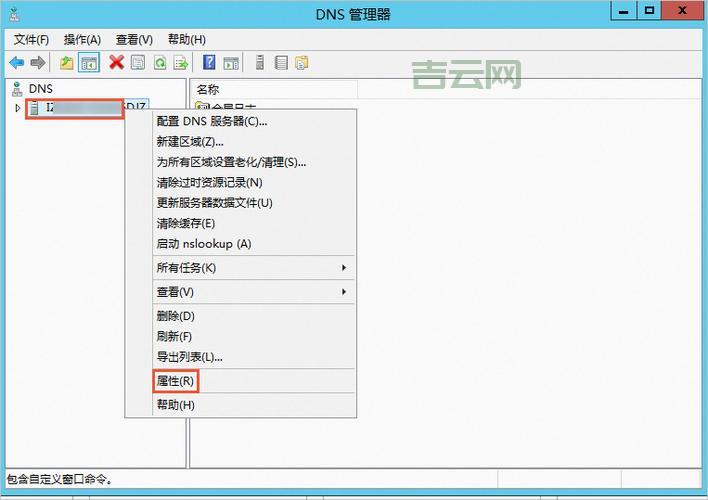
Task: Click the server tower toolbar icon
Action: tap(260, 62)
